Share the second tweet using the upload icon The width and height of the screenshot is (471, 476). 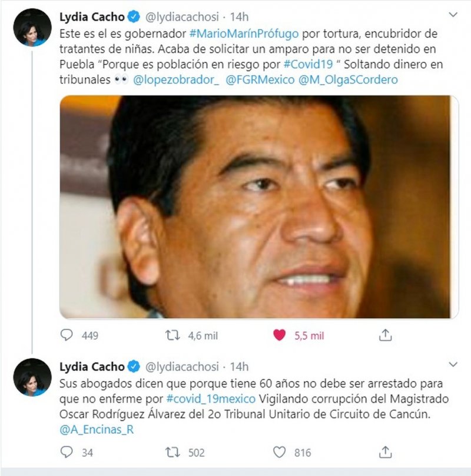(386, 452)
